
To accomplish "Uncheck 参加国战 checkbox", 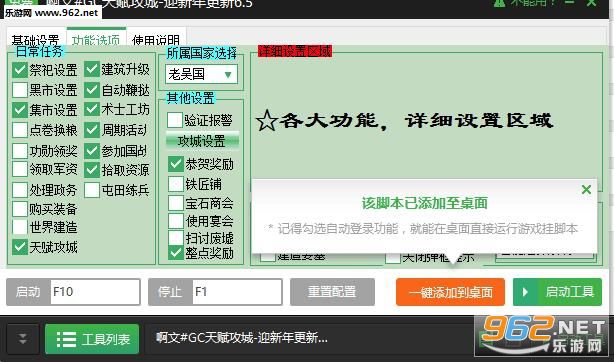I will [x=92, y=150].
